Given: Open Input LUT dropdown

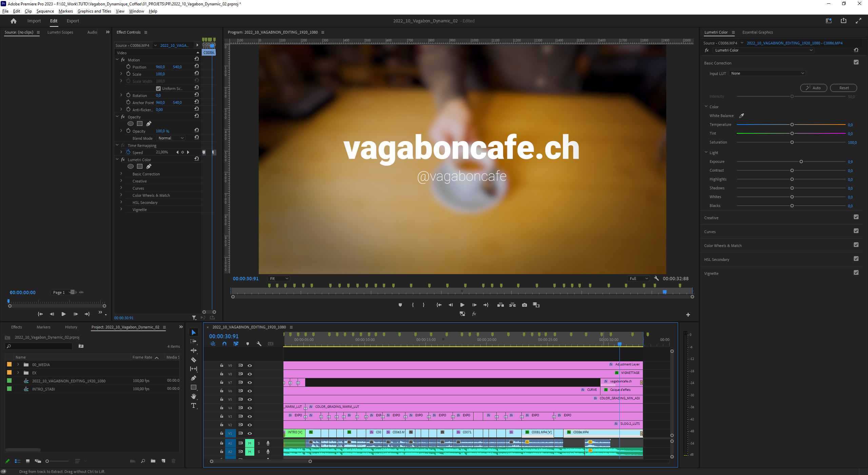Looking at the screenshot, I should tap(767, 73).
